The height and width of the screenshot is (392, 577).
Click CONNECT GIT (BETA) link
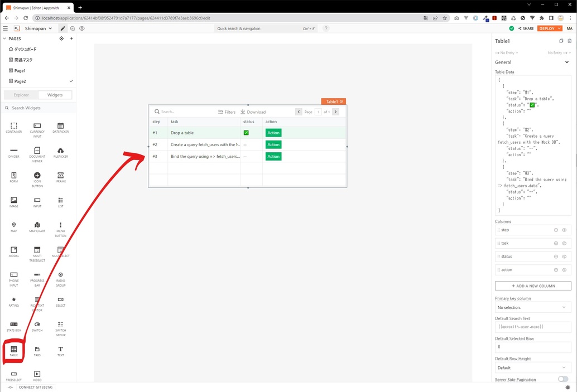35,387
